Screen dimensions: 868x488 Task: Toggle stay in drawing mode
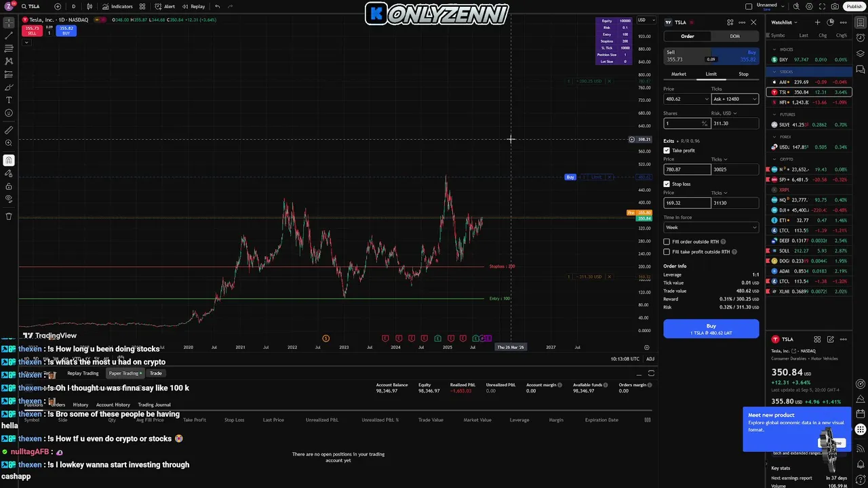click(x=9, y=174)
